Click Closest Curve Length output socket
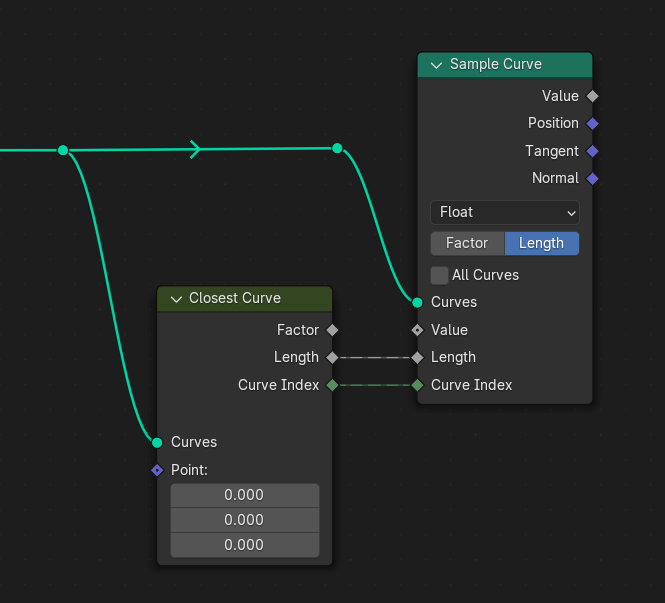 332,357
